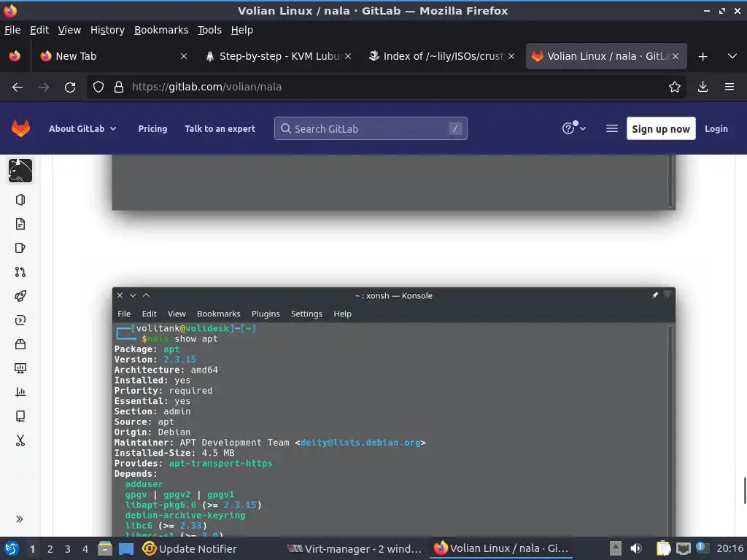This screenshot has height=560, width=747.
Task: Expand the GitLab sidebar with double chevron
Action: [x=20, y=519]
